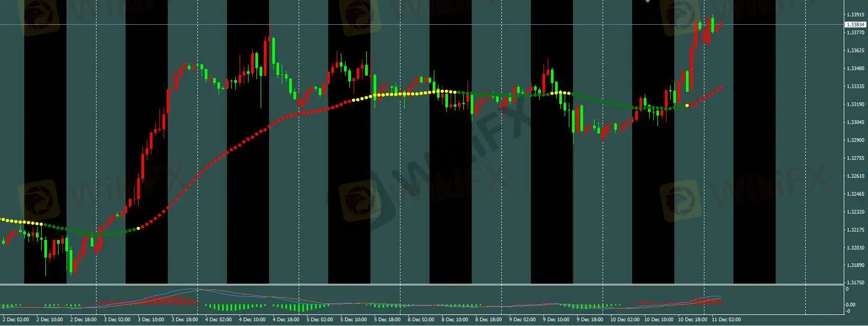This screenshot has height=326, width=868.
Task: Click the 1.33335 price axis value
Action: [855, 87]
